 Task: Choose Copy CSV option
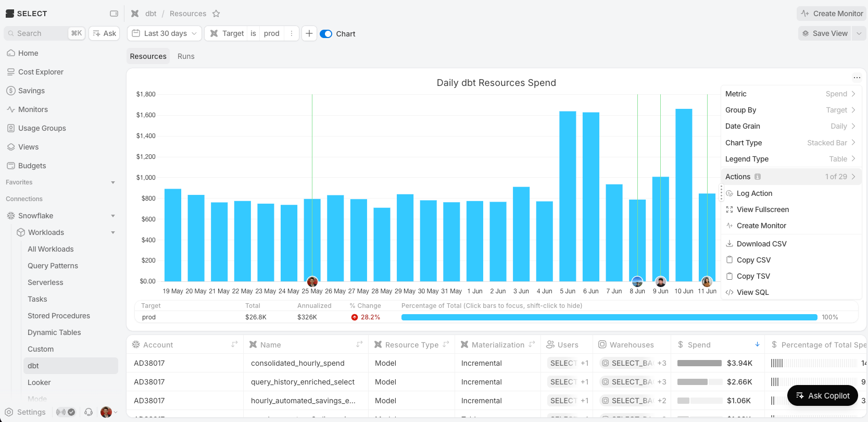(x=790, y=260)
